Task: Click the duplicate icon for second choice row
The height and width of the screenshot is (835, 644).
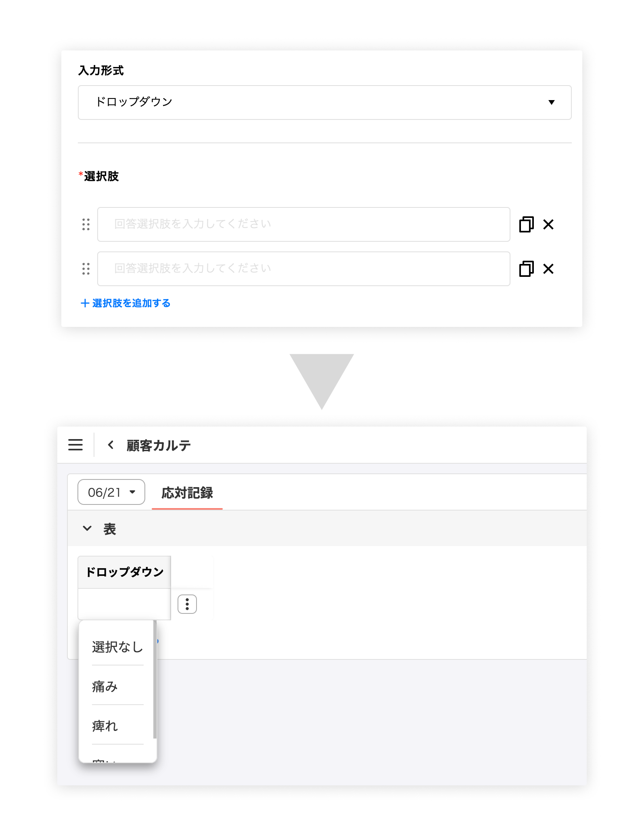Action: [x=526, y=269]
